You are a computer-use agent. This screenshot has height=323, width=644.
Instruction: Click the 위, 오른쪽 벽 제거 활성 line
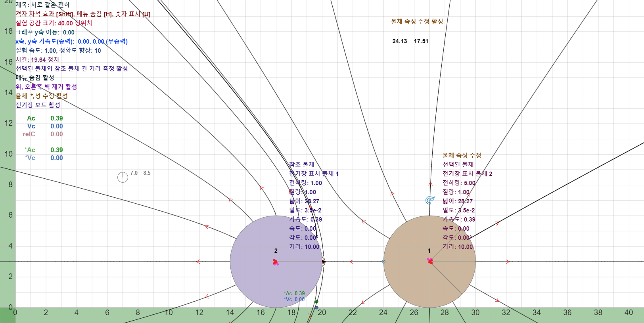coord(46,87)
